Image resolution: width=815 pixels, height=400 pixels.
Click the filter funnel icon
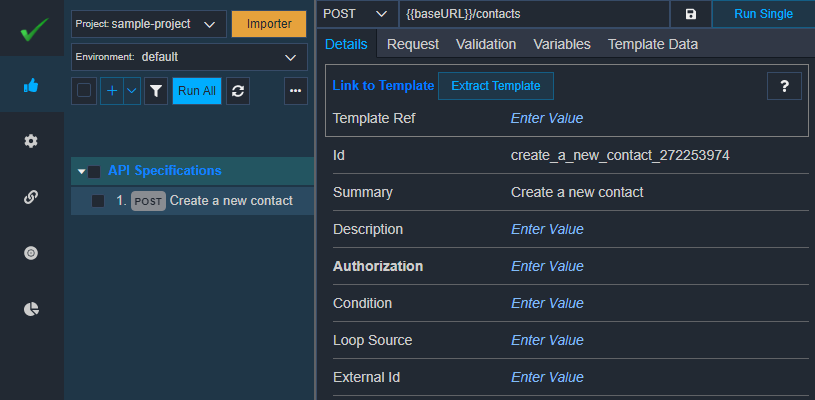point(156,91)
